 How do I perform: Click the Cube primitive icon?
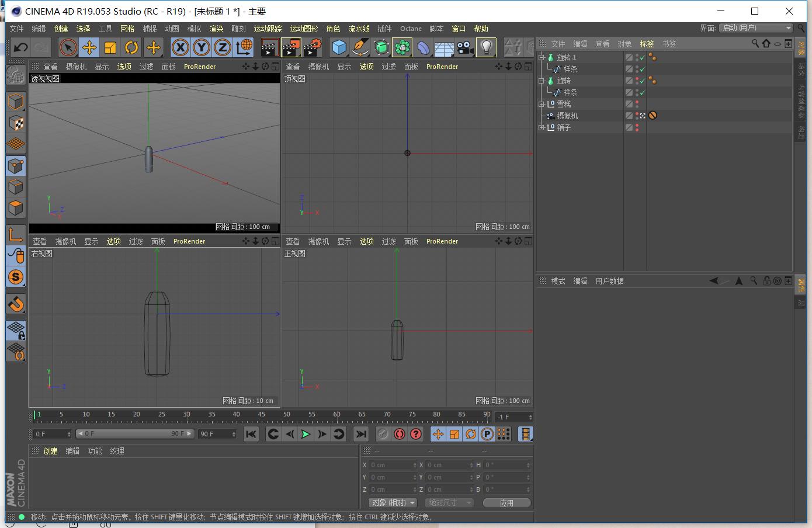(339, 47)
